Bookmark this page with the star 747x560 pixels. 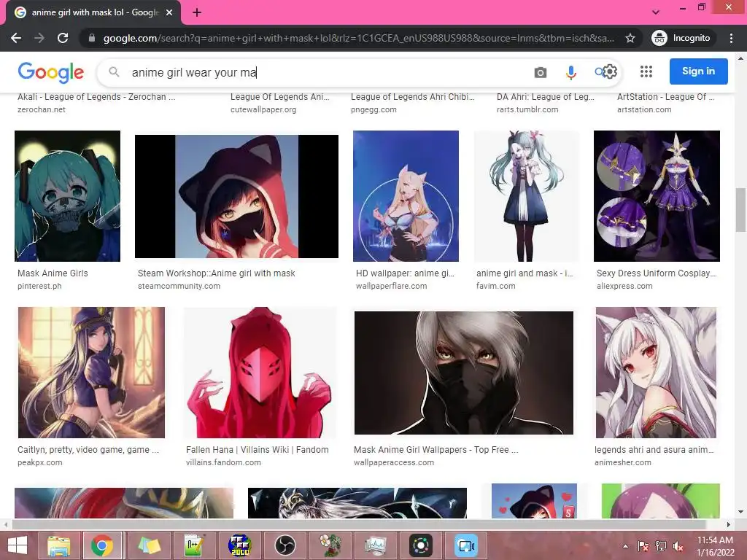pos(630,38)
